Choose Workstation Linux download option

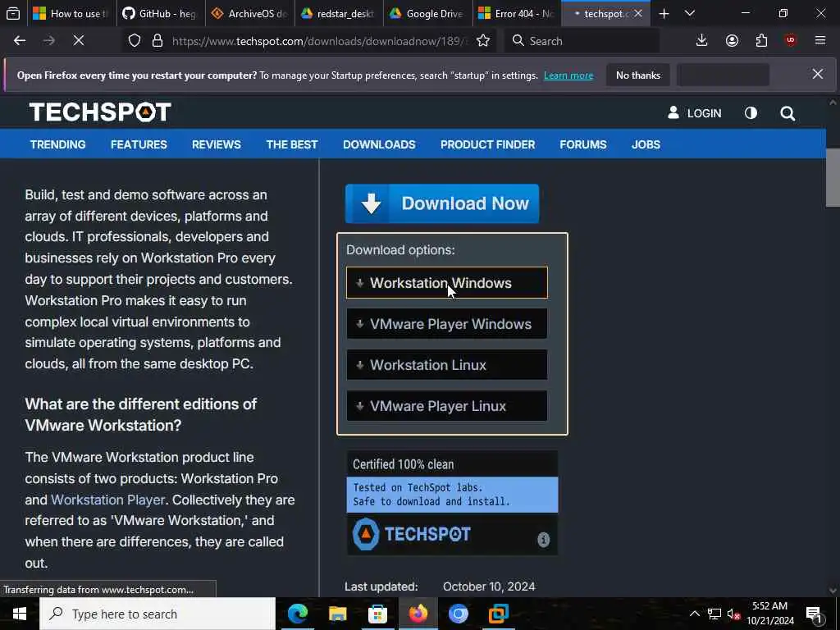[447, 365]
